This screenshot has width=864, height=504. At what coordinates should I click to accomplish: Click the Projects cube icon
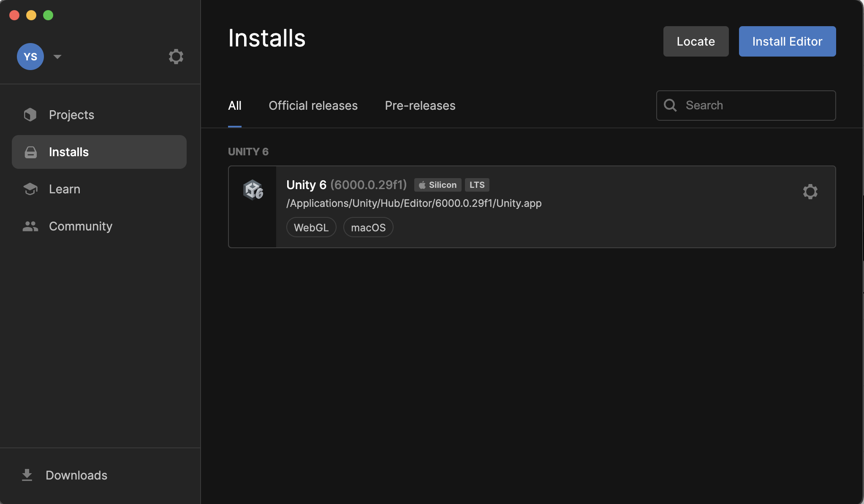click(x=30, y=115)
